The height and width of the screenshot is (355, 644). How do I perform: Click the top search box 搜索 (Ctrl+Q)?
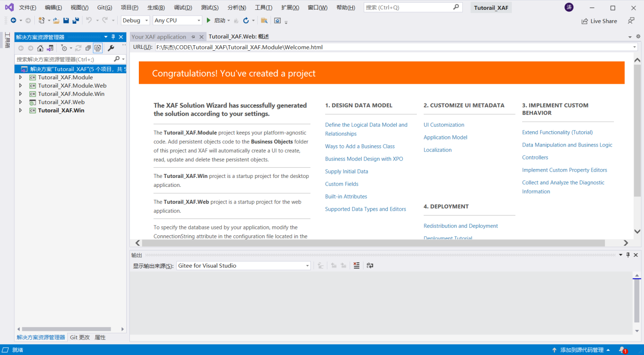412,7
